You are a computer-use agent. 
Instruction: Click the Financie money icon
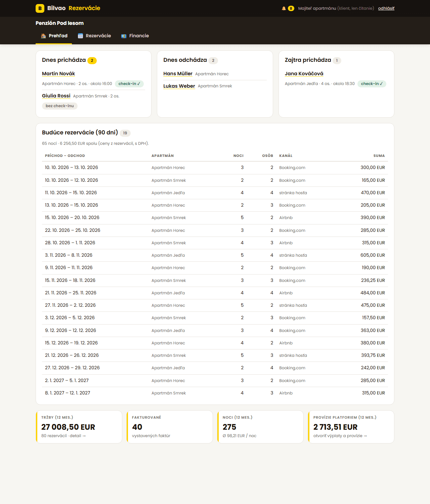[124, 36]
